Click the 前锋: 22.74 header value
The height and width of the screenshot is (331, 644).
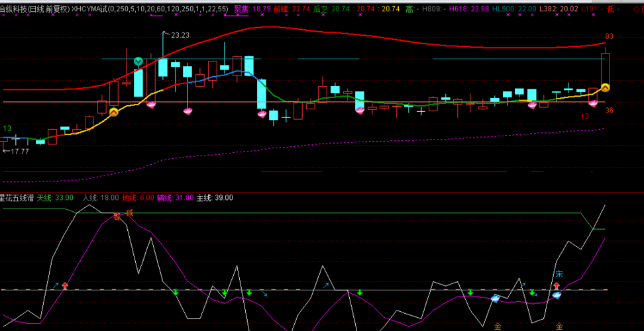pos(292,8)
